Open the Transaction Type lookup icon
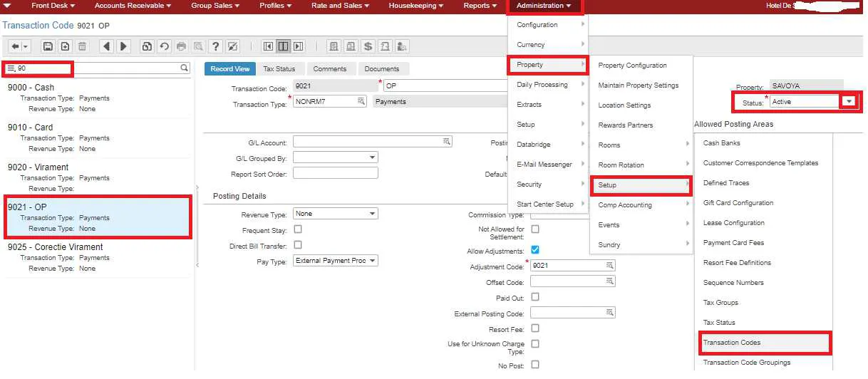Viewport: 868px width, 379px height. pyautogui.click(x=362, y=102)
